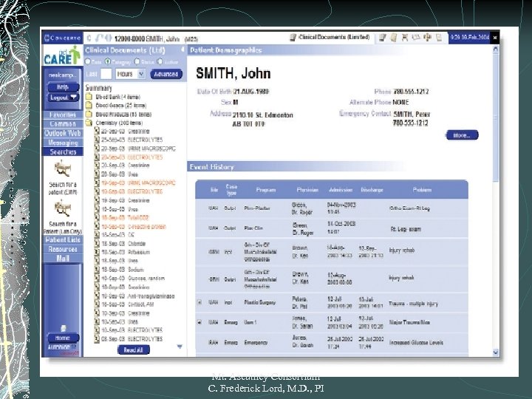The image size is (532, 399).
Task: Click the Problem column header
Action: point(422,190)
